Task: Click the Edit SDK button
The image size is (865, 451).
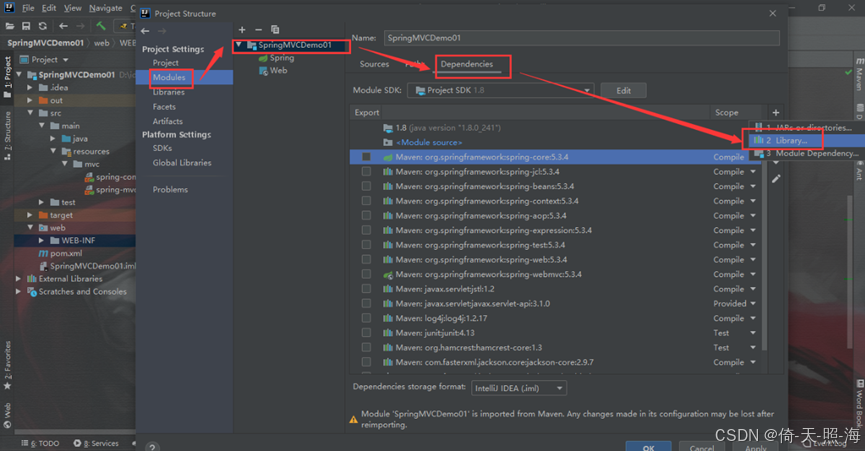Action: point(623,90)
